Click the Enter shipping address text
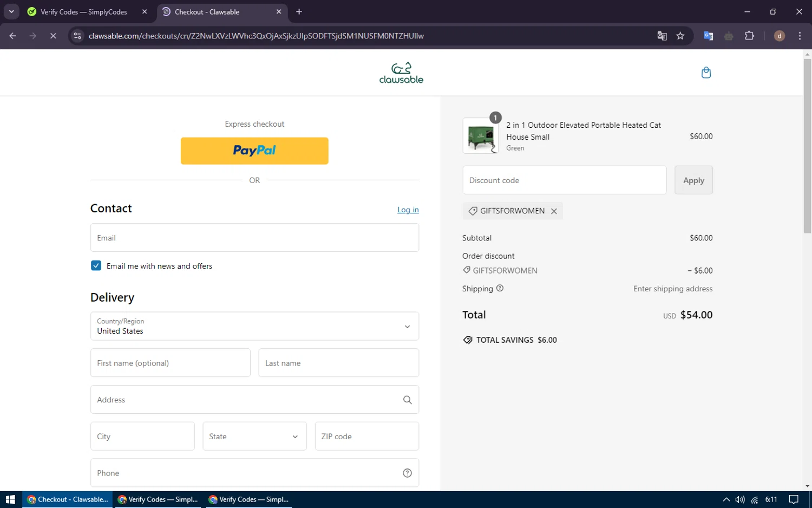Image resolution: width=812 pixels, height=508 pixels. [673, 289]
